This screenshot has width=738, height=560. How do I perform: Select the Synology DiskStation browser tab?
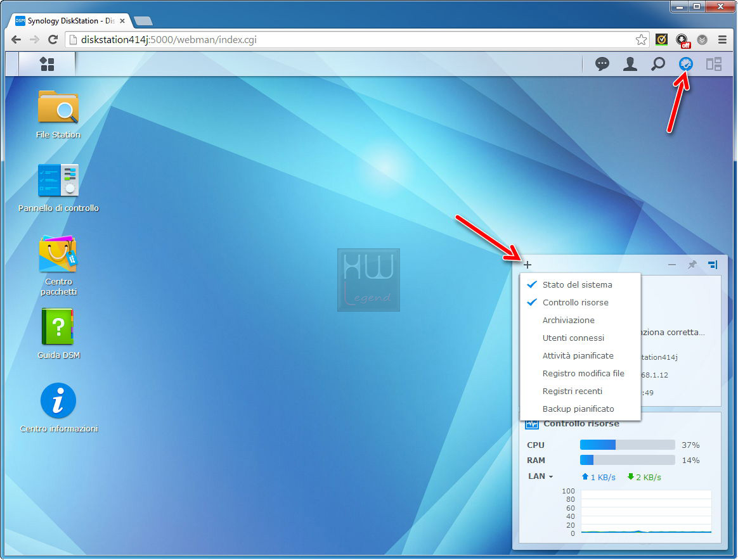(70, 21)
